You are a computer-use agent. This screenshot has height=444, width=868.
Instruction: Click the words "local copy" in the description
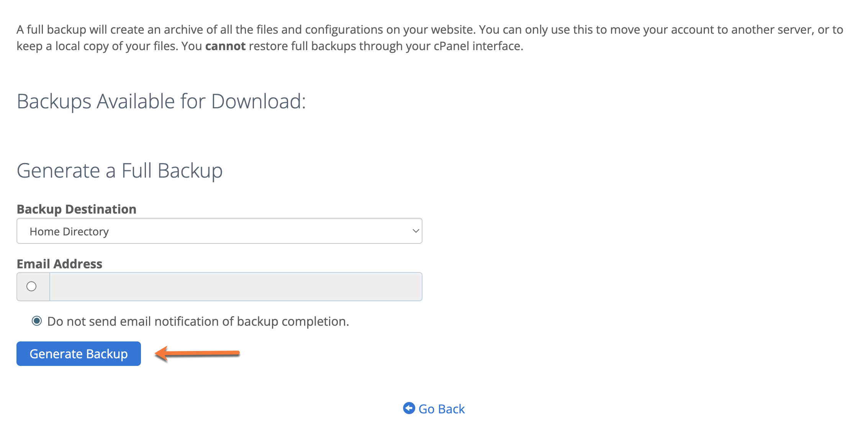82,46
